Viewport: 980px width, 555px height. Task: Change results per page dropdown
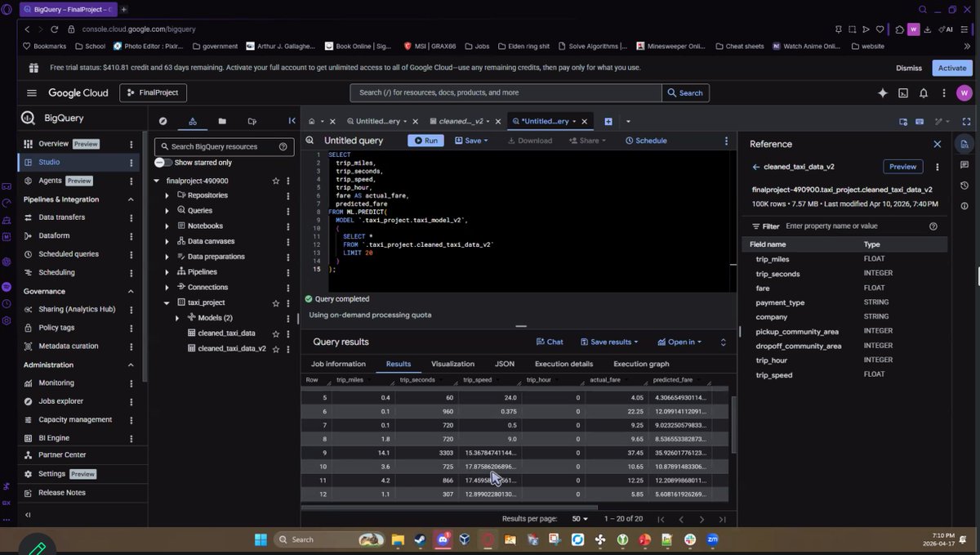click(x=581, y=519)
